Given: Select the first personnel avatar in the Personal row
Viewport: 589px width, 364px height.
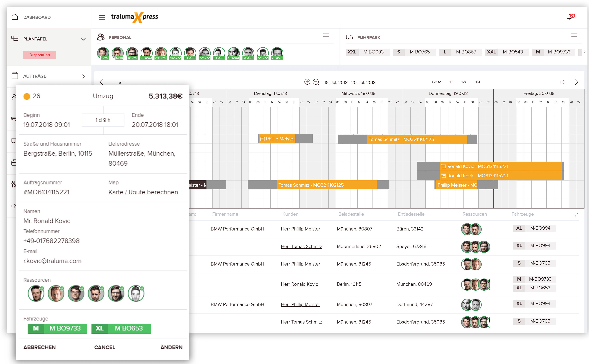Looking at the screenshot, I should click(x=103, y=52).
